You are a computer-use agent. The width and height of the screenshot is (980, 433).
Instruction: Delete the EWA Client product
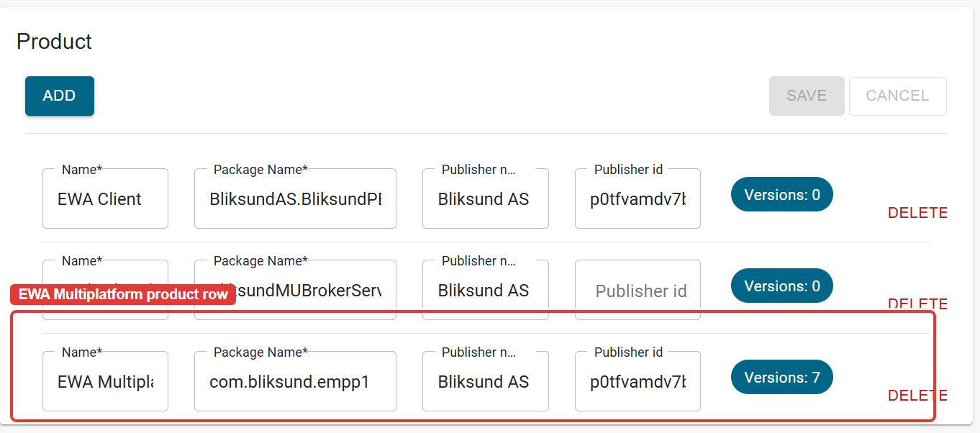(x=917, y=213)
